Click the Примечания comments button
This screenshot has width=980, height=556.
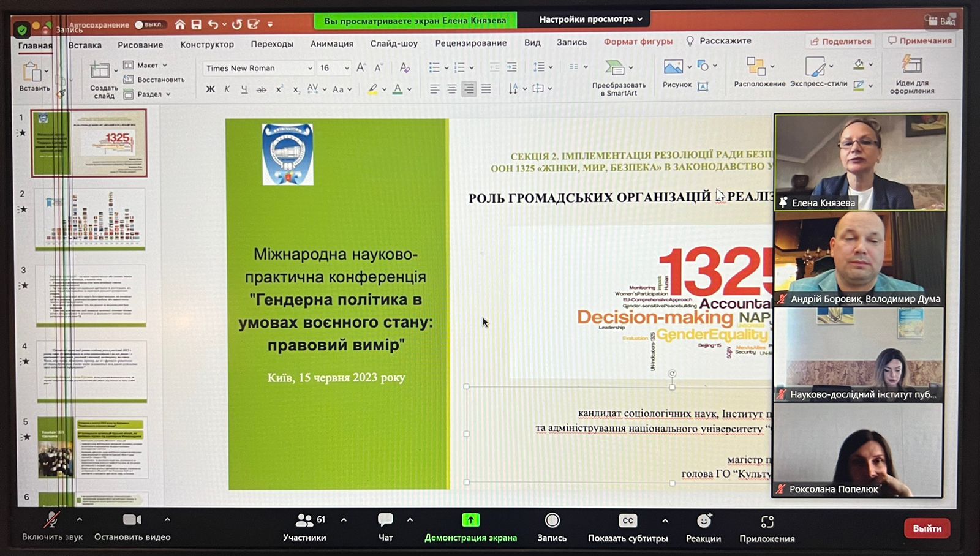pyautogui.click(x=919, y=40)
